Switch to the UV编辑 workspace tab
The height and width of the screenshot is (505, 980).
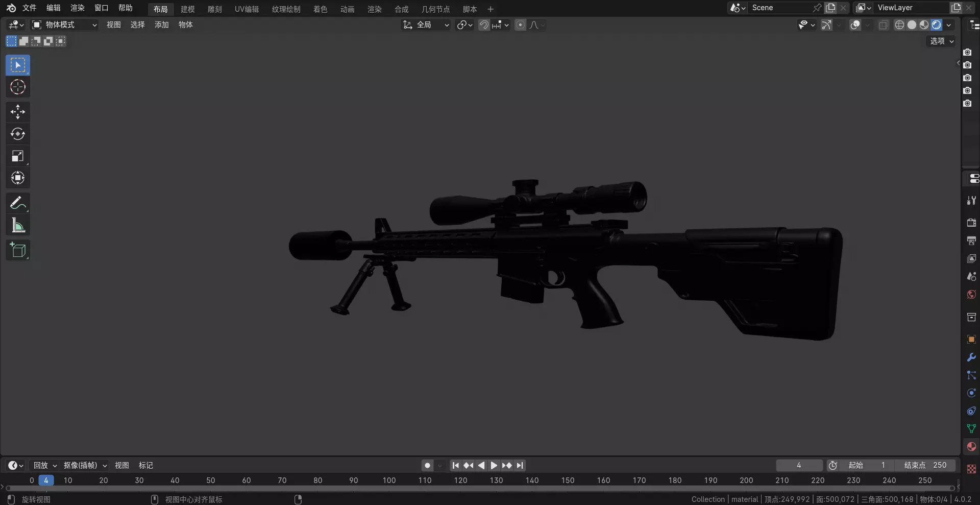coord(247,9)
